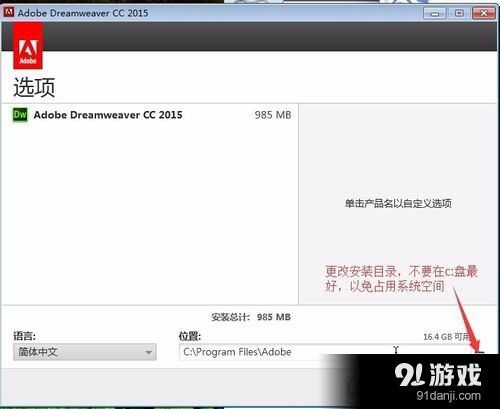Viewport: 500px width, 409px height.
Task: Click the 安装总计 985 MB text
Action: [251, 317]
